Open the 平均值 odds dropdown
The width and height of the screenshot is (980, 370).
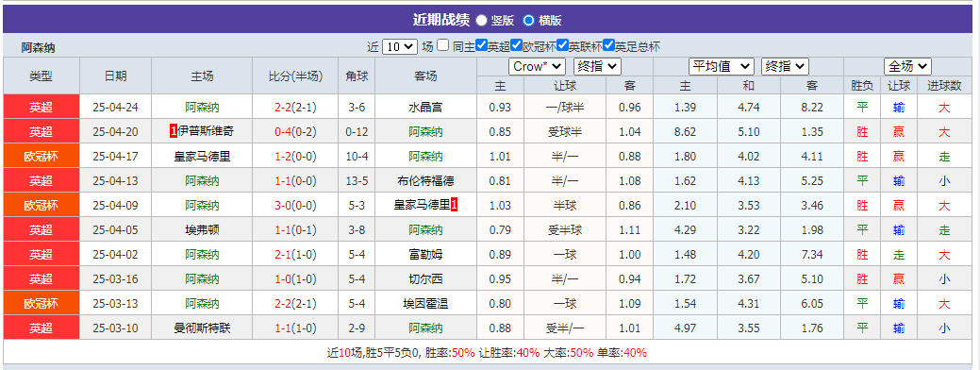click(x=722, y=66)
